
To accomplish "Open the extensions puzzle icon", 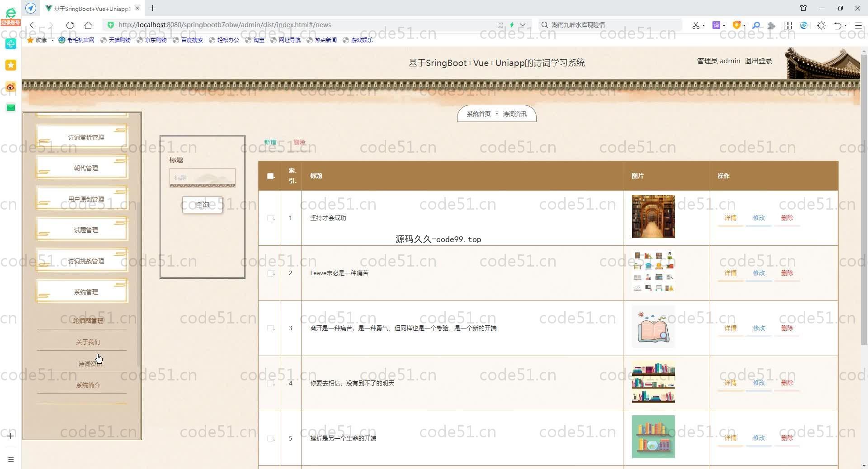I will (x=771, y=25).
